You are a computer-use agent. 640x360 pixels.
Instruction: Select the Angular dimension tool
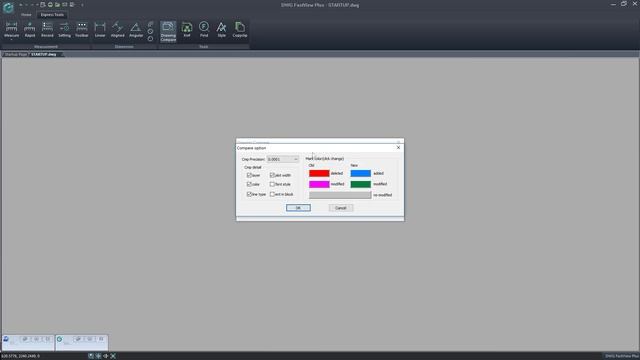coord(136,29)
